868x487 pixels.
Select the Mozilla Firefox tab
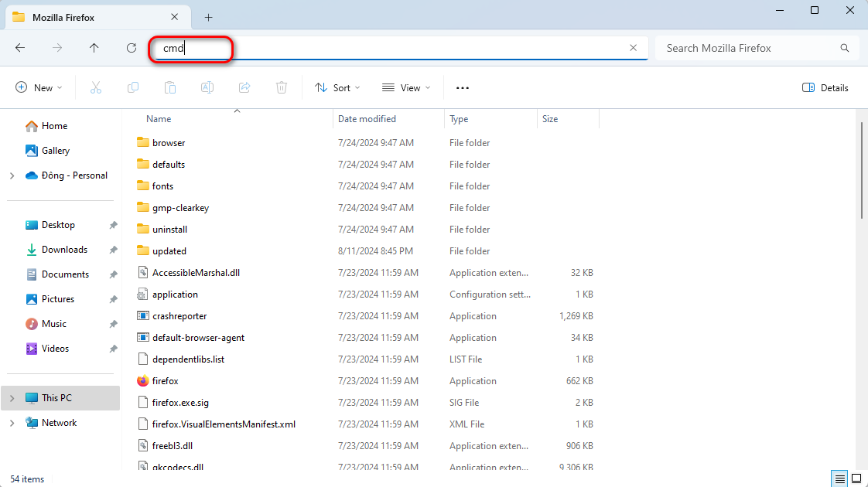tap(98, 17)
